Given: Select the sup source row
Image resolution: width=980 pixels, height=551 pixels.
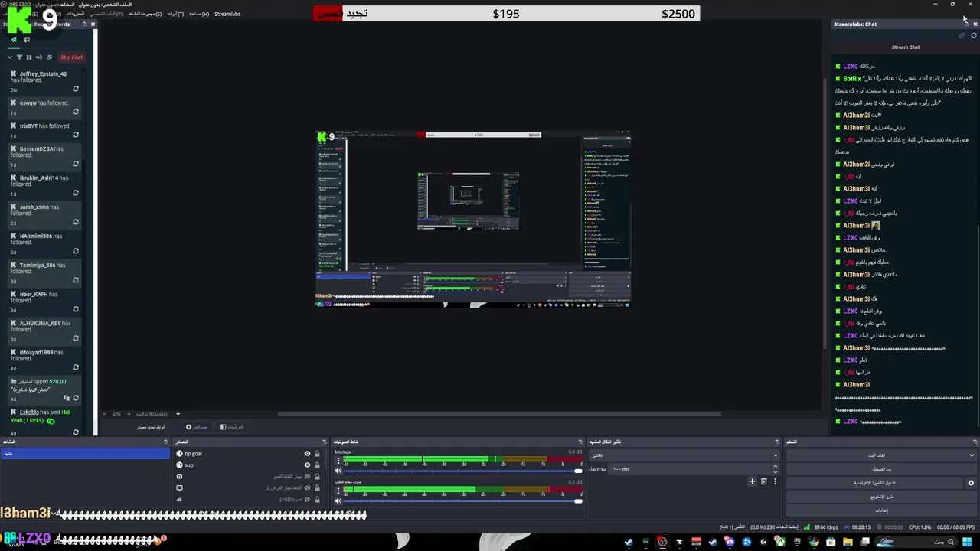Looking at the screenshot, I should [249, 465].
